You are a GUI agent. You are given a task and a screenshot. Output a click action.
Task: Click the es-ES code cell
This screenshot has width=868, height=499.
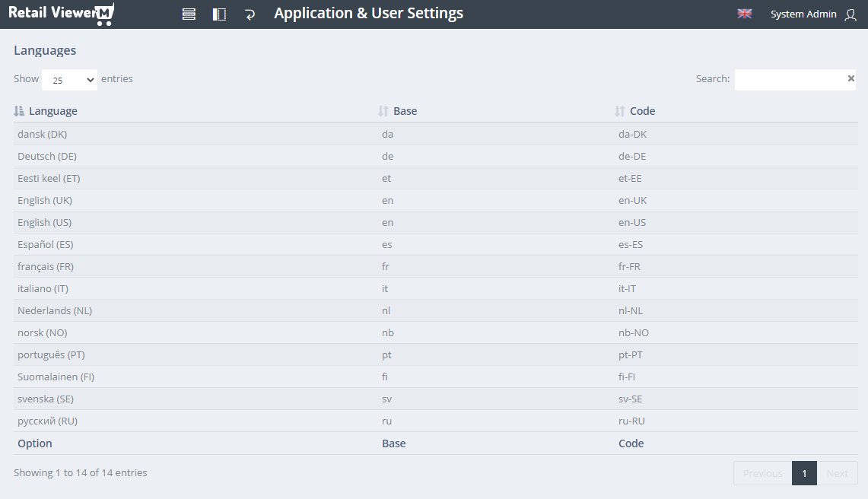631,244
